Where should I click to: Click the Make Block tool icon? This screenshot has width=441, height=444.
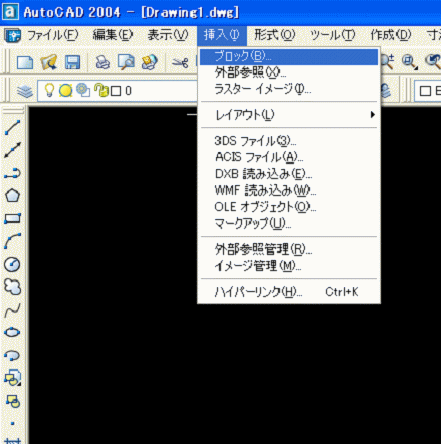(13, 401)
